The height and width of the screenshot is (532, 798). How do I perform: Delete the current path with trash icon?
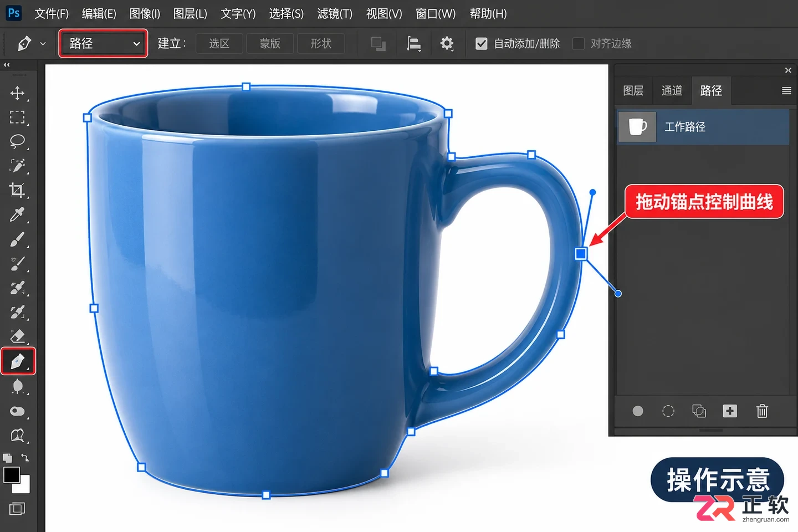tap(762, 411)
